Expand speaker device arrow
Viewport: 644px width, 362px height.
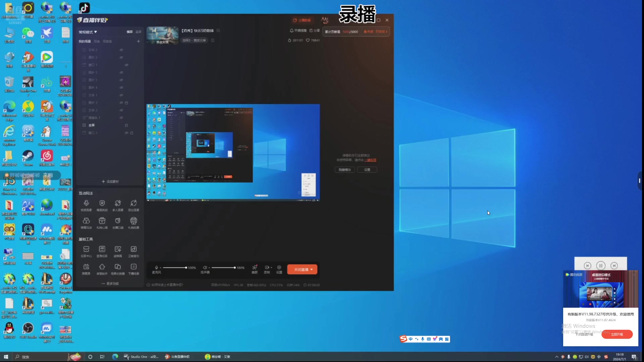pyautogui.click(x=209, y=268)
